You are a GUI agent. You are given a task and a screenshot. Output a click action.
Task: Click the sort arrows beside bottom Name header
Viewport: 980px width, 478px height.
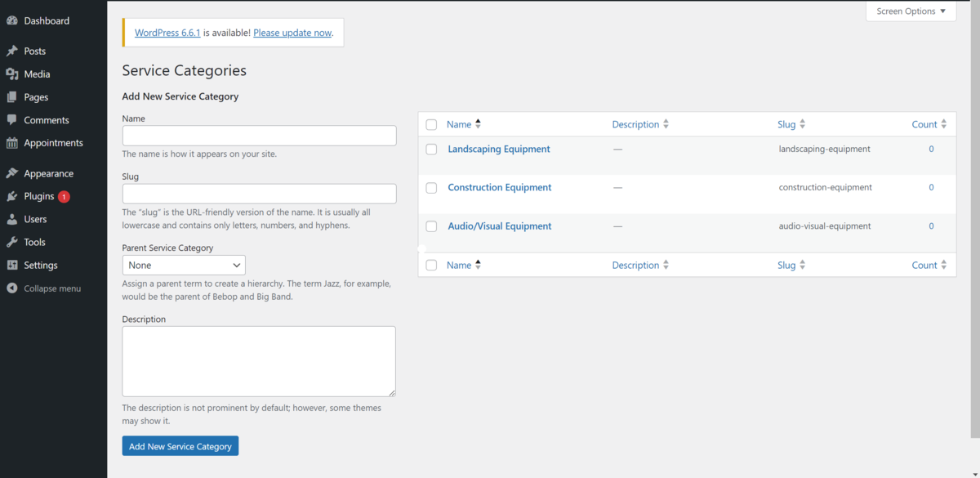[478, 265]
